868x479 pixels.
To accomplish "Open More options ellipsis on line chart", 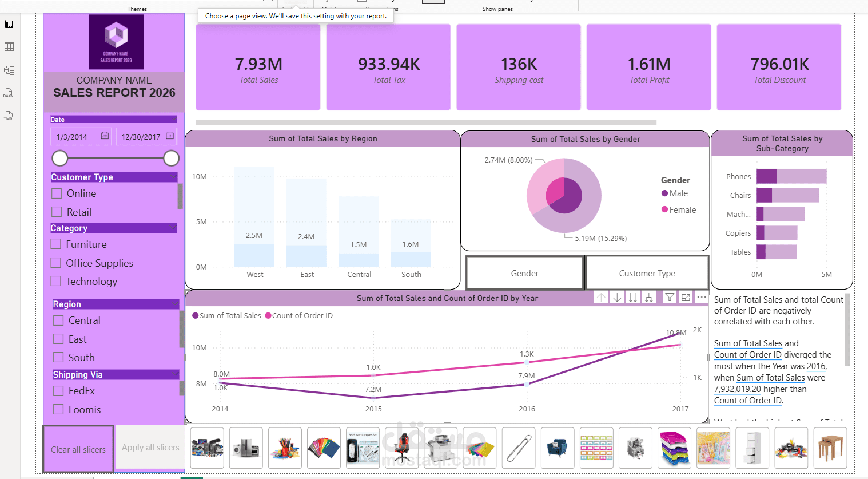I will 702,298.
